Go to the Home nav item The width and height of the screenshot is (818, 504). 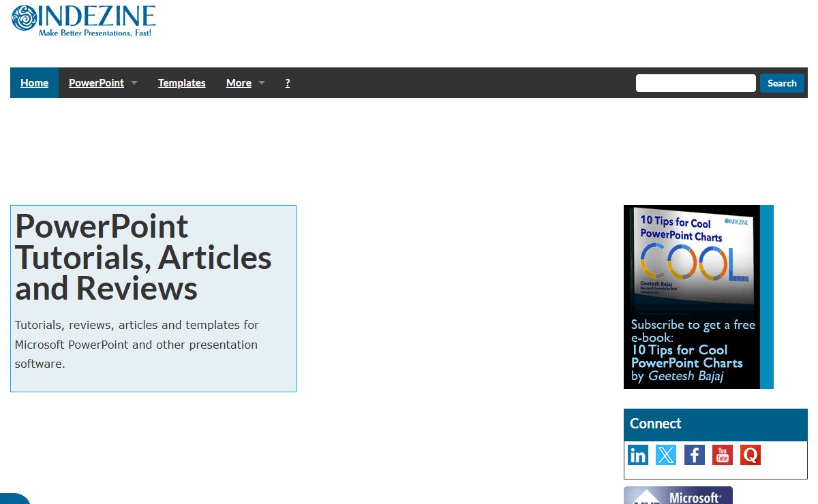click(x=34, y=83)
